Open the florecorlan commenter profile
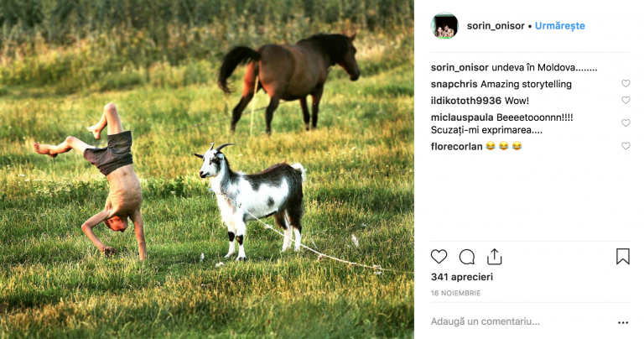This screenshot has width=644, height=339. click(457, 146)
